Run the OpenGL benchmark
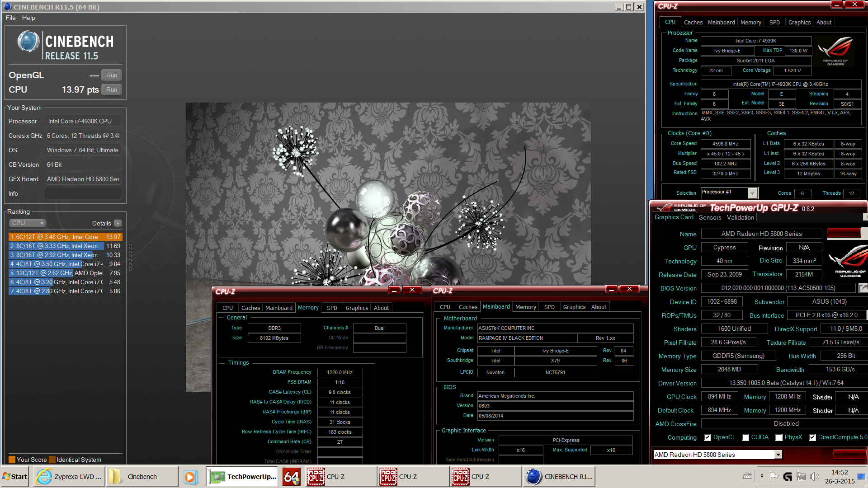Viewport: 868px width, 488px height. coord(112,75)
